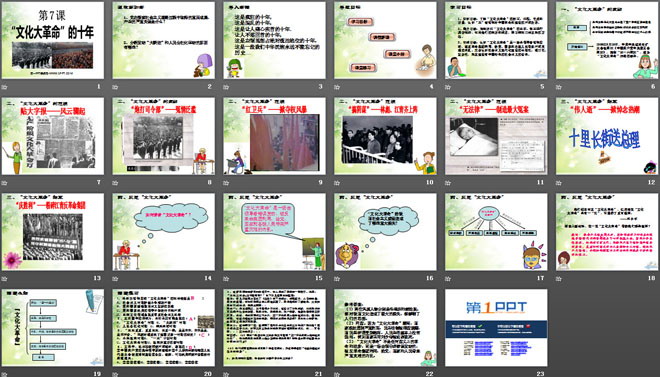Select slide 8 thumbnail 炮打司令部
Image resolution: width=660 pixels, height=377 pixels.
163,136
